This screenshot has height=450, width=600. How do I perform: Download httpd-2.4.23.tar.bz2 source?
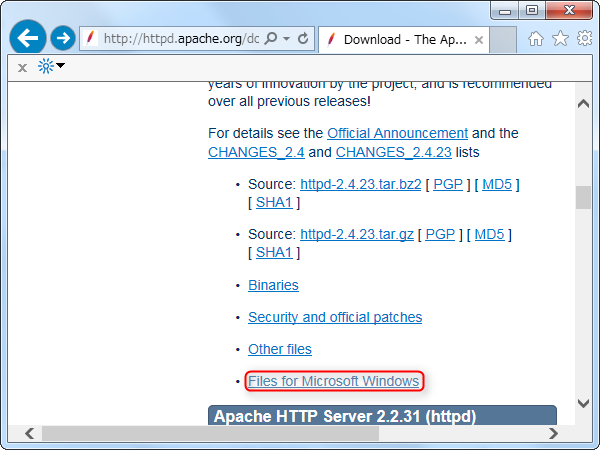360,184
